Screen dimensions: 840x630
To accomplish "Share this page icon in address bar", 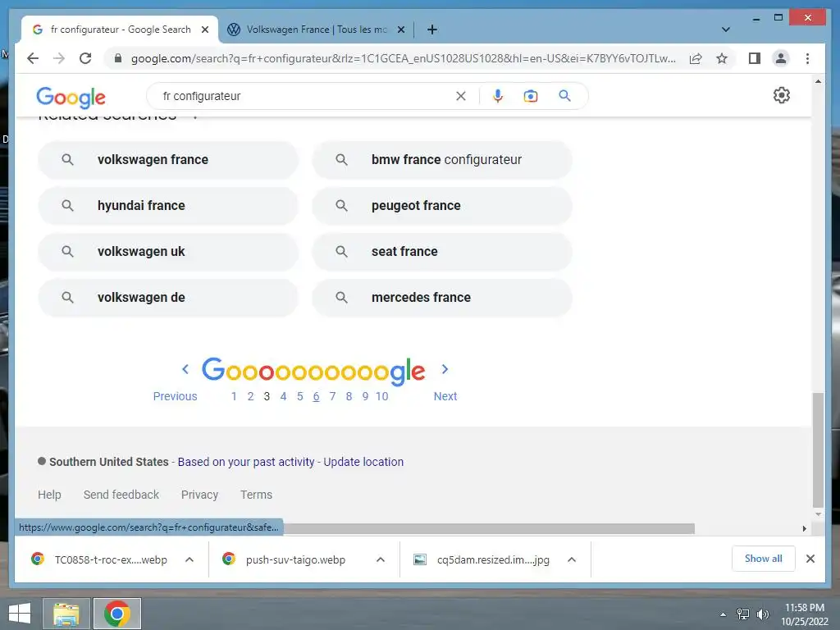I will pos(696,58).
